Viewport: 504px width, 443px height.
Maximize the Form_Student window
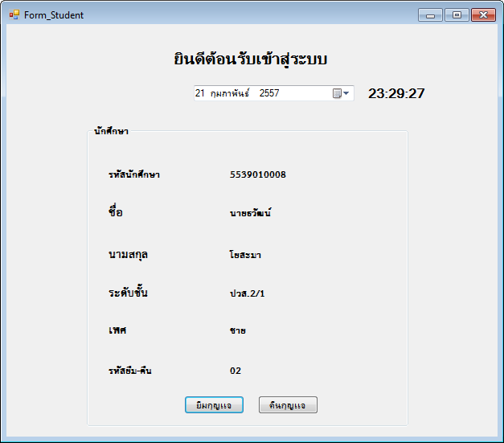click(x=457, y=15)
